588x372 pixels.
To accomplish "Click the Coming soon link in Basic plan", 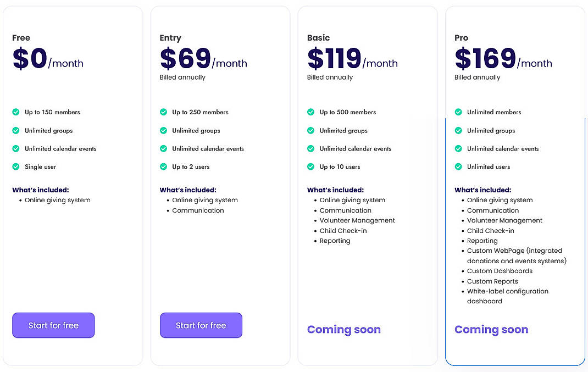I will point(343,330).
